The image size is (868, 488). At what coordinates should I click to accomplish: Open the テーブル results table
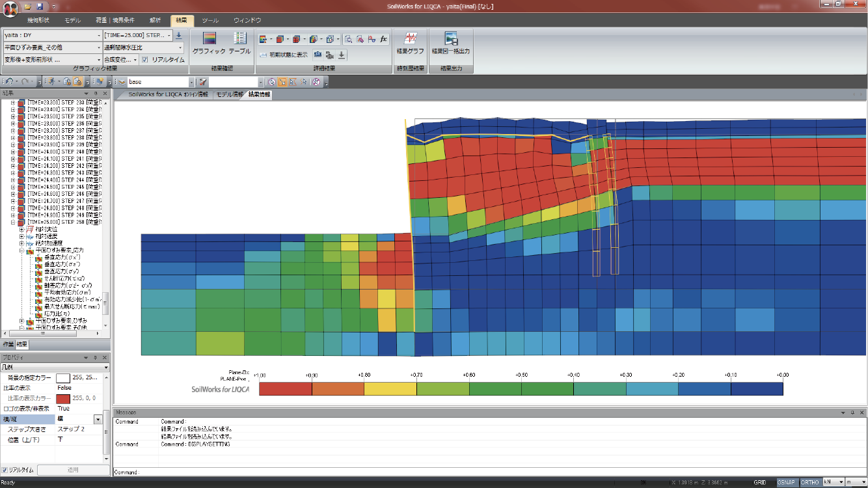coord(239,43)
